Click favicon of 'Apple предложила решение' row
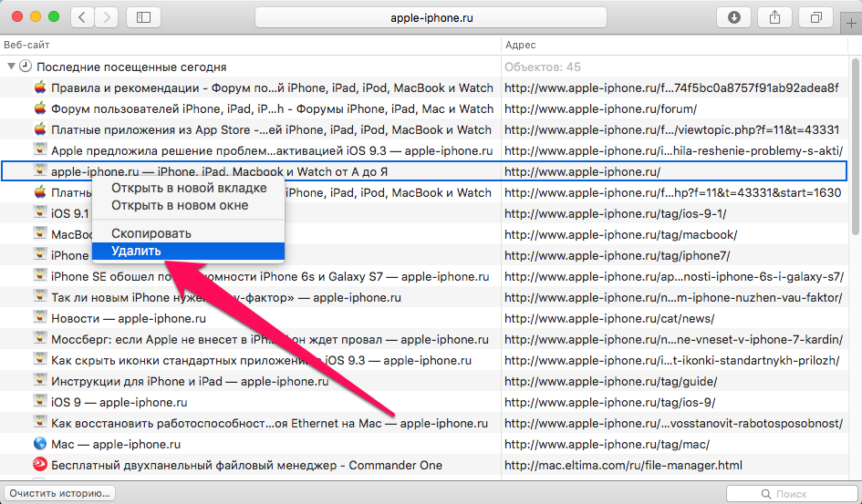Viewport: 862px width, 504px height. pos(39,149)
